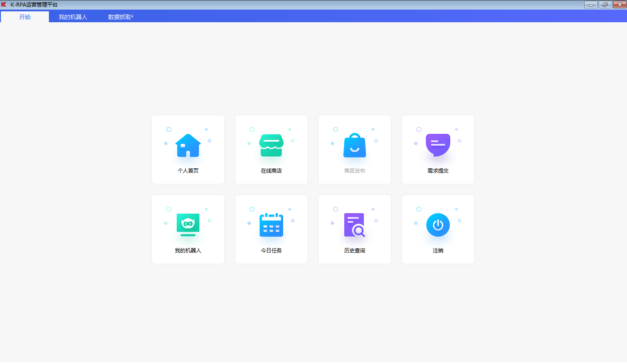This screenshot has height=364, width=627.
Task: Click the 在线商店 card label
Action: pyautogui.click(x=271, y=170)
